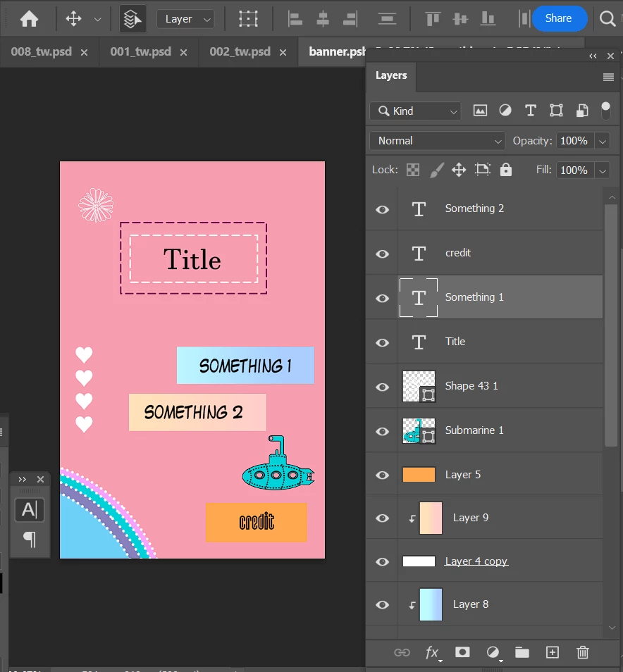The height and width of the screenshot is (672, 623).
Task: Open the Opacity slider chevron
Action: 603,141
